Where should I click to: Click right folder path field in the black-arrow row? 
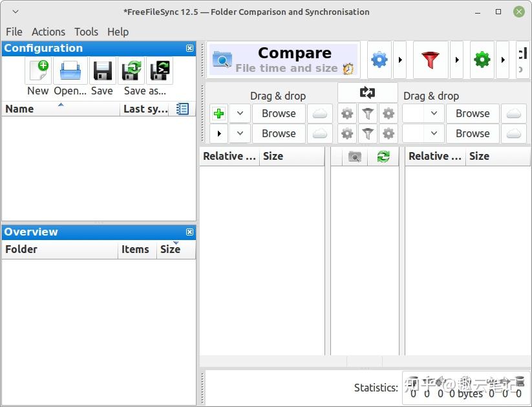pos(413,133)
